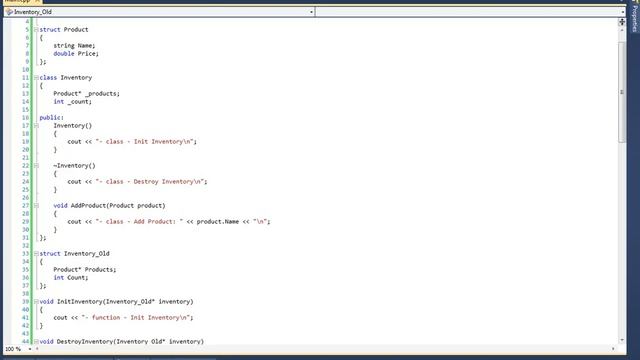The image size is (640, 360).
Task: Collapse the InitInventory function outline block
Action: [36, 302]
